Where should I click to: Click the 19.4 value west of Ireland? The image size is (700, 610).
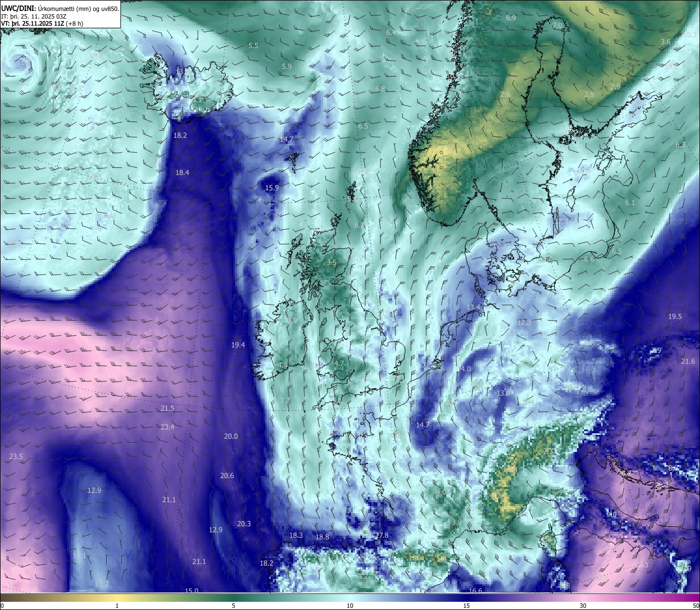[x=238, y=345]
